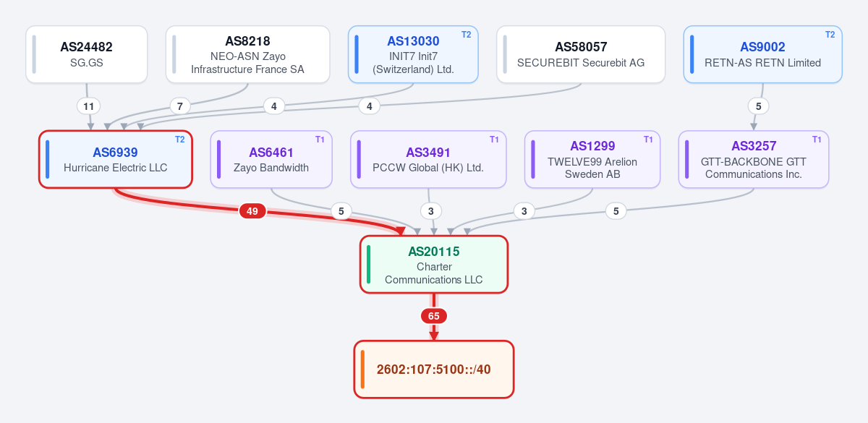The height and width of the screenshot is (423, 868).
Task: Click the 2602:107:5100::/40 prefix box
Action: 434,369
